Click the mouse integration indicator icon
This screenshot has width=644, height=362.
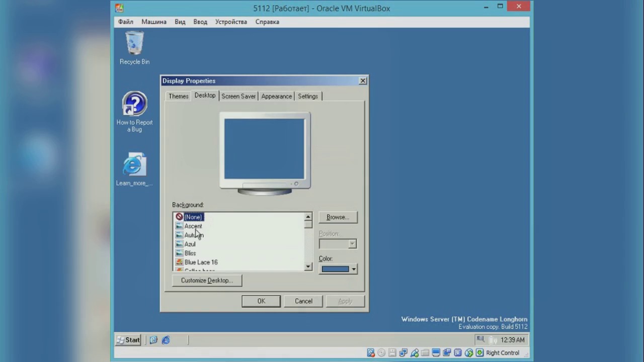469,352
